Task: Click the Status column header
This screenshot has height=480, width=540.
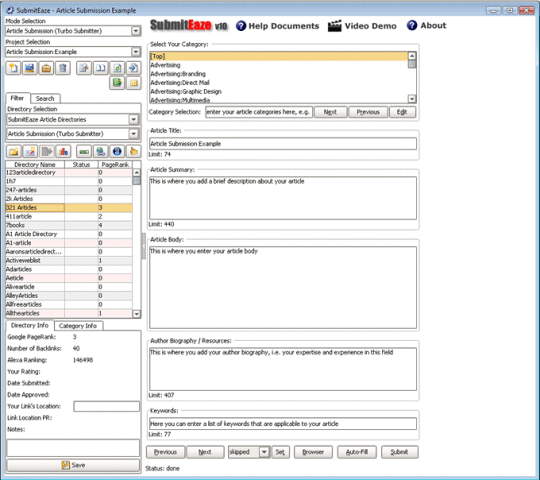Action: [x=81, y=165]
